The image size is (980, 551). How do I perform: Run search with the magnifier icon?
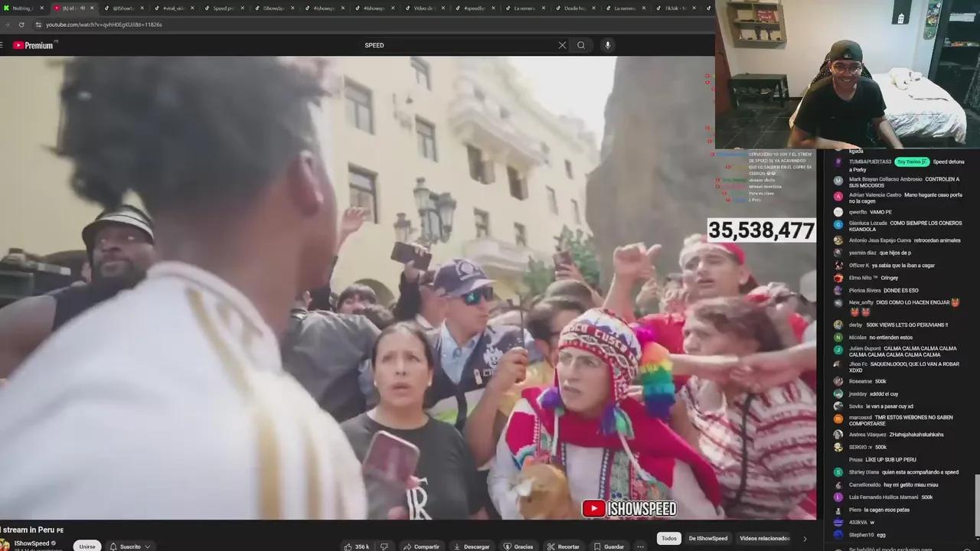pos(581,45)
